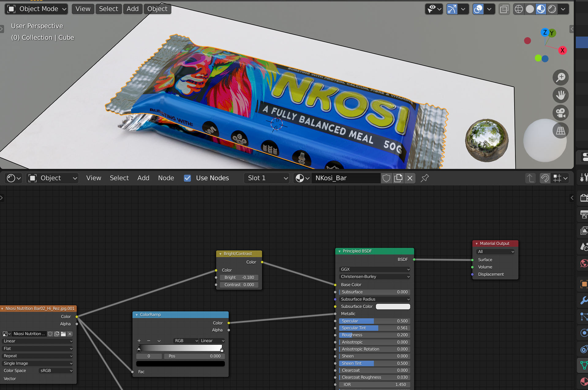Open Slot 1 material slot dropdown
Viewport: 588px width, 390px height.
(267, 178)
